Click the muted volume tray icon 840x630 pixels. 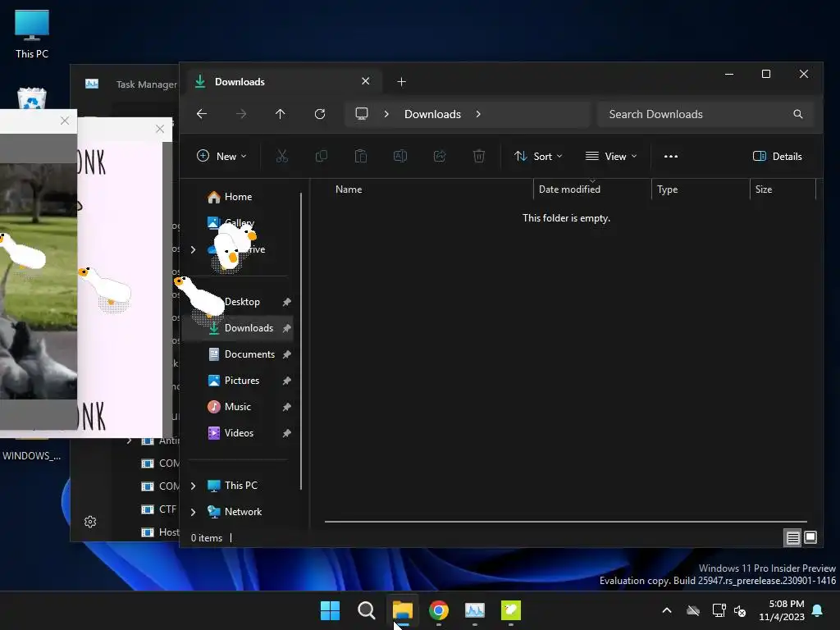[x=740, y=610]
